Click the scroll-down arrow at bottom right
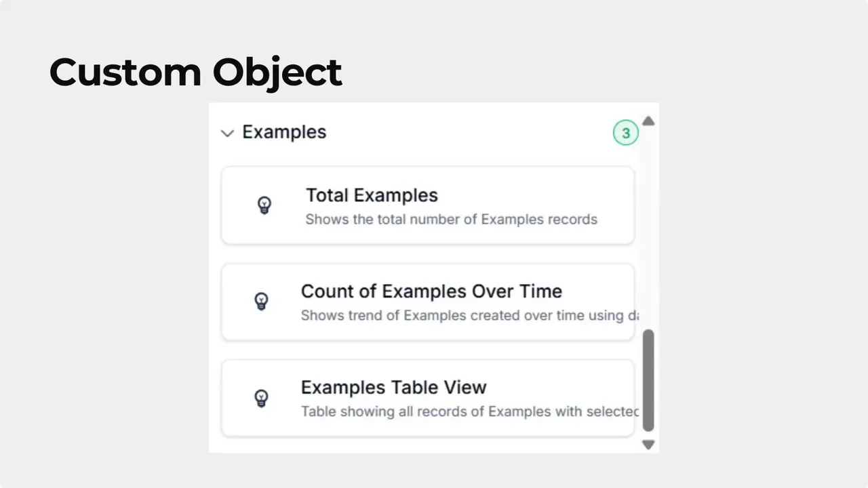Viewport: 868px width, 488px height. (648, 444)
